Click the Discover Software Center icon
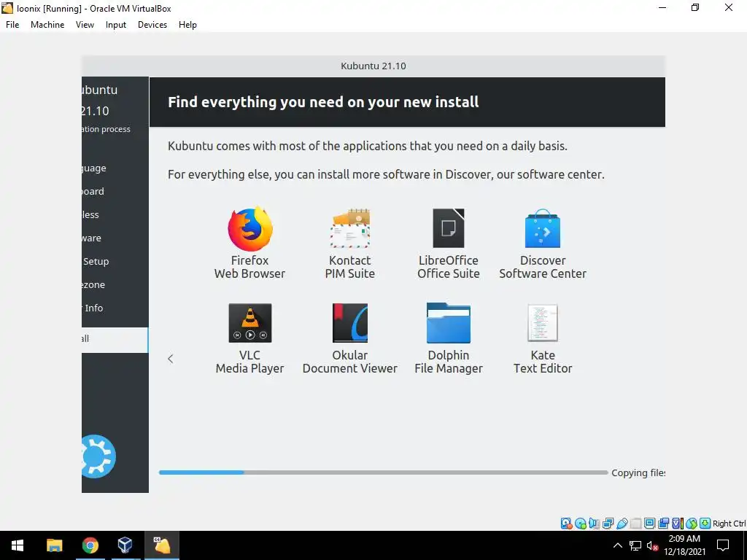The image size is (747, 560). click(543, 228)
